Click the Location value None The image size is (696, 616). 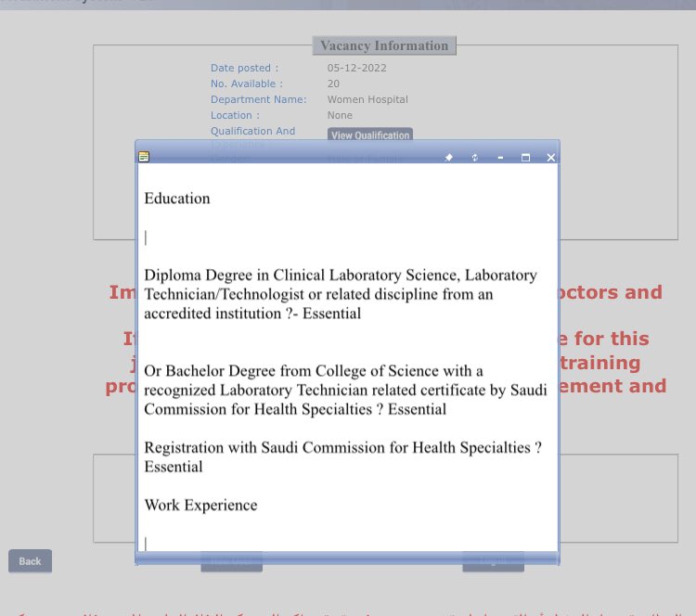pyautogui.click(x=340, y=115)
